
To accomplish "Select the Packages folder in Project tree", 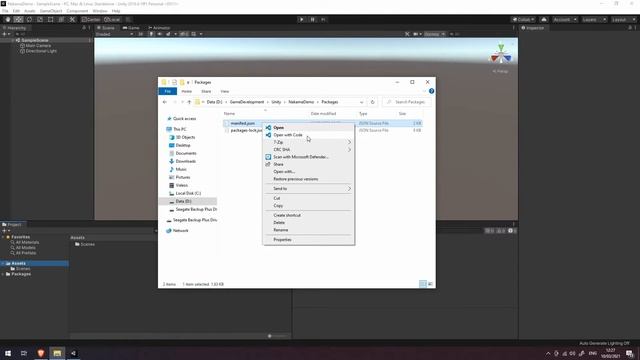I will click(x=21, y=274).
